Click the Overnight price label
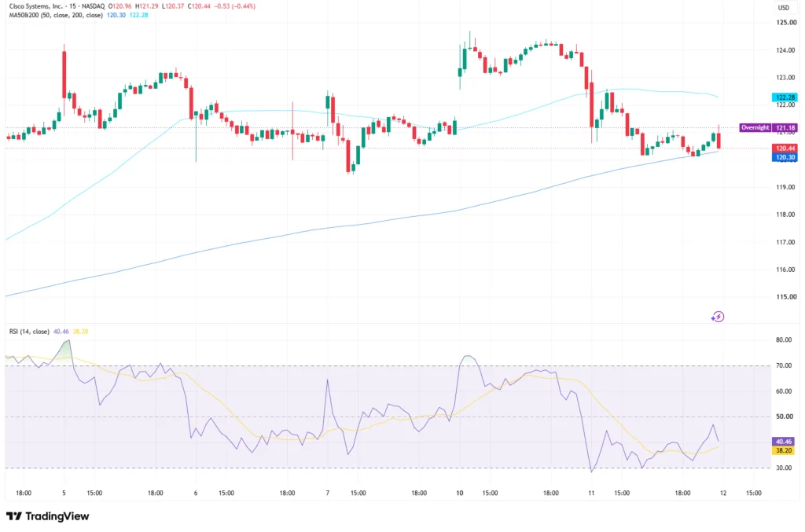The height and width of the screenshot is (532, 805). pos(755,127)
